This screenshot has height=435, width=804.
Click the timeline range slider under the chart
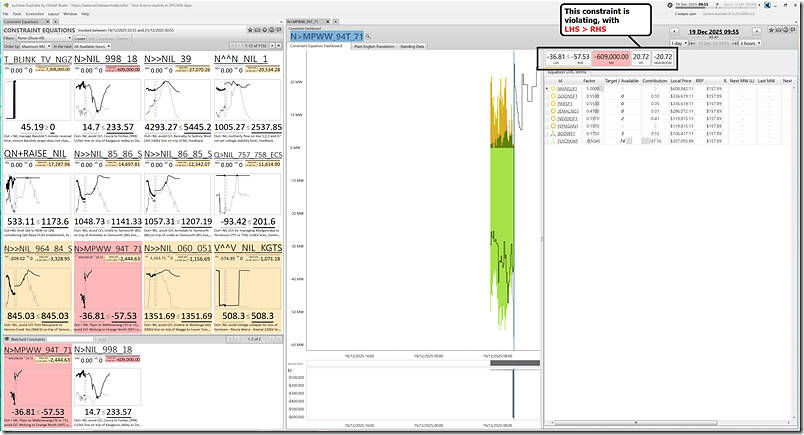pyautogui.click(x=514, y=363)
